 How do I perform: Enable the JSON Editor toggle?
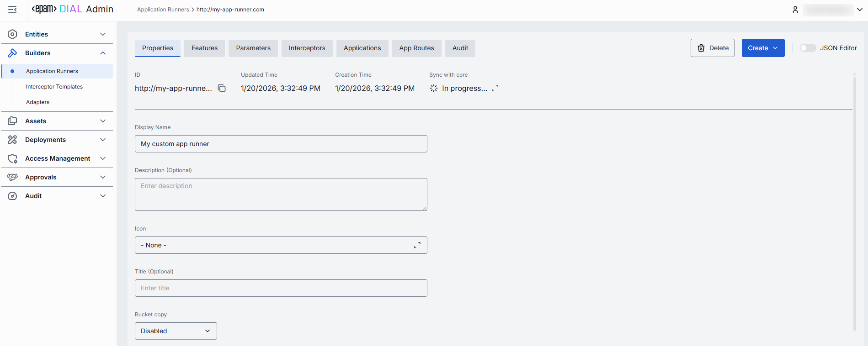point(807,48)
